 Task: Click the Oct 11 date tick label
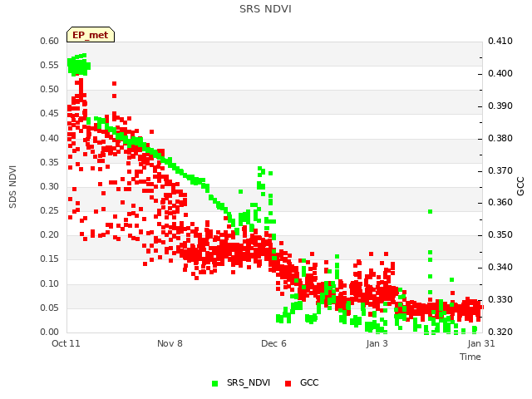(66, 343)
